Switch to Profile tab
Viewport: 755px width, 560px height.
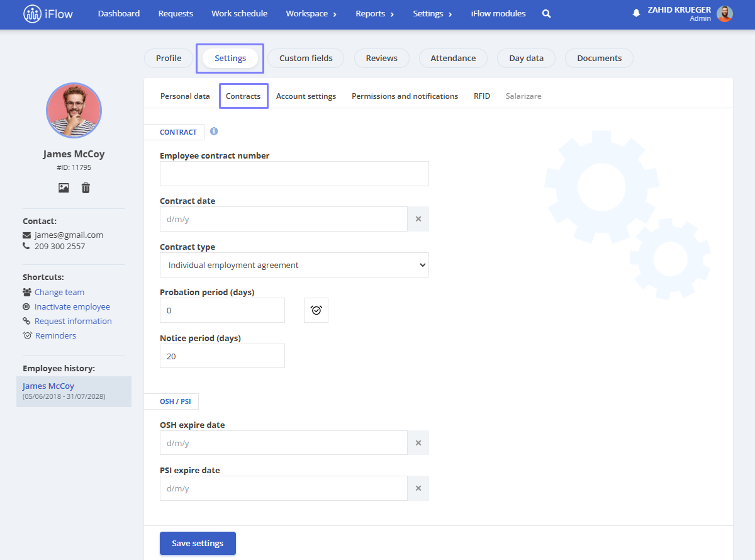coord(169,58)
